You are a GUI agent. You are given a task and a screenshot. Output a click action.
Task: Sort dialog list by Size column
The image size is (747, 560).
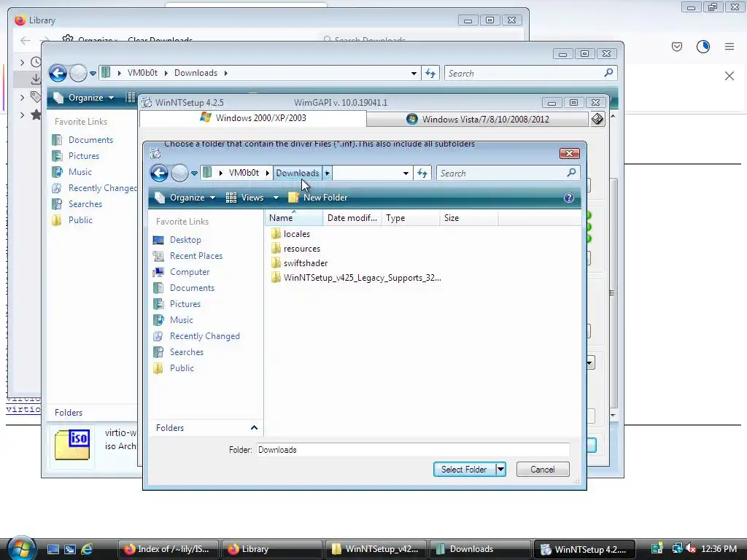click(469, 218)
